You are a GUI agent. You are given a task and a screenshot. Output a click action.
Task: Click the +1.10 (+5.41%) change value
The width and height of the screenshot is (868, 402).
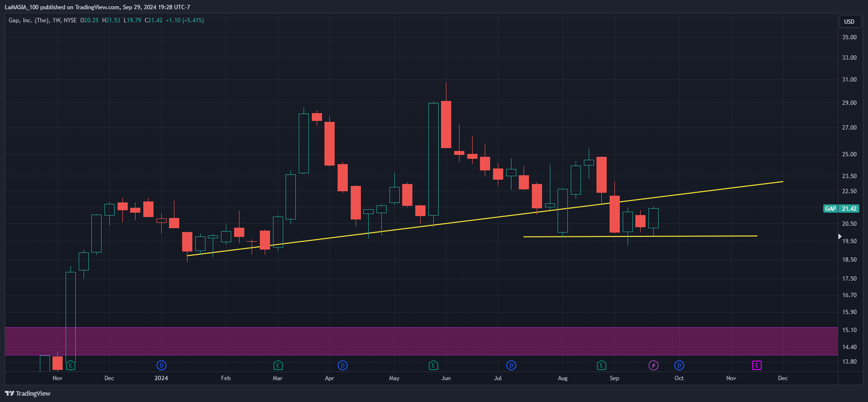pyautogui.click(x=185, y=20)
